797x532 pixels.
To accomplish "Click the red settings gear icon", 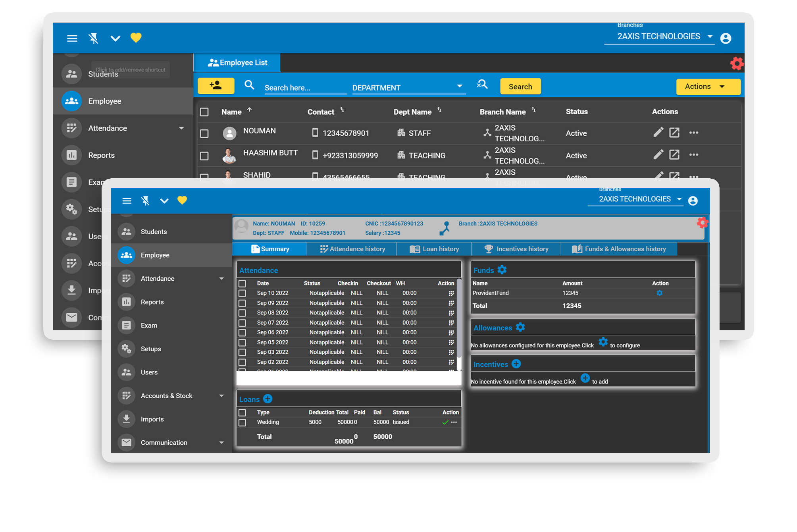I will click(736, 64).
